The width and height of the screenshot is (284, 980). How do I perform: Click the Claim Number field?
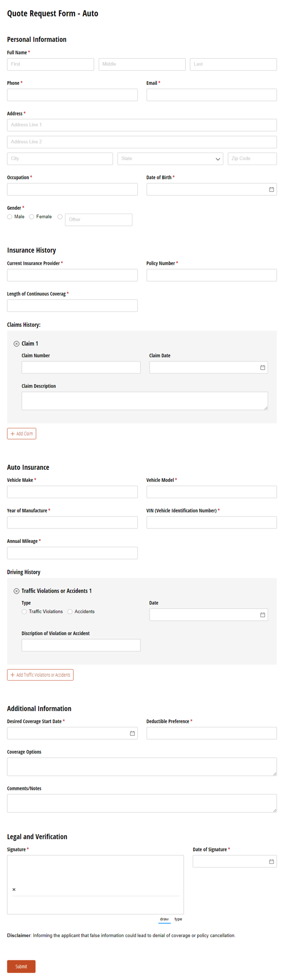pyautogui.click(x=81, y=367)
